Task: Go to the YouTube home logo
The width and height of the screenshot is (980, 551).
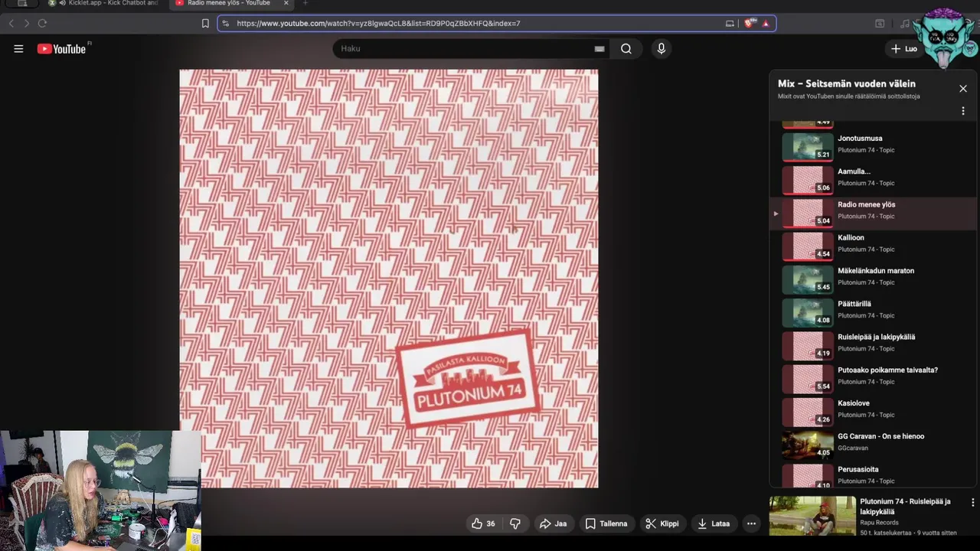Action: click(61, 49)
